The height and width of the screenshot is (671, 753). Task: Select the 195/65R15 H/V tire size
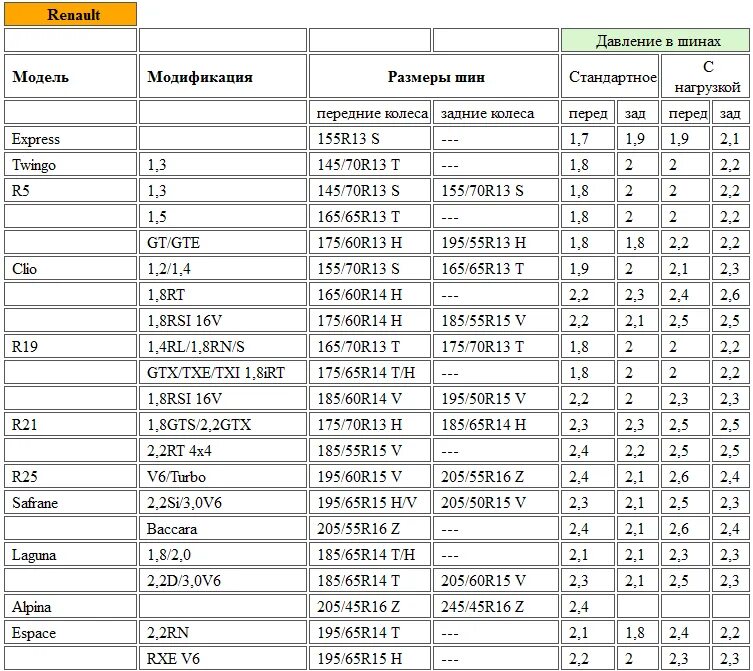point(369,502)
